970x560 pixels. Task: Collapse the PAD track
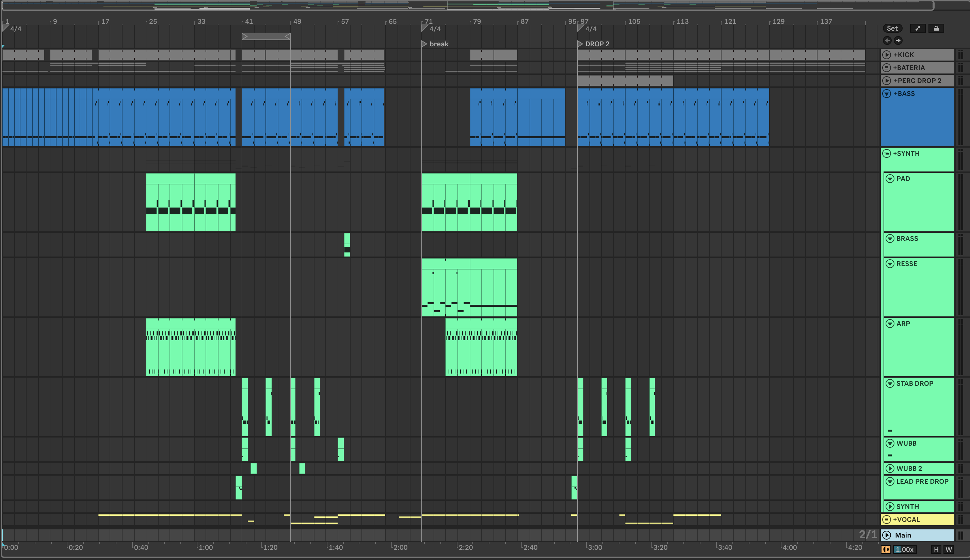pos(890,179)
